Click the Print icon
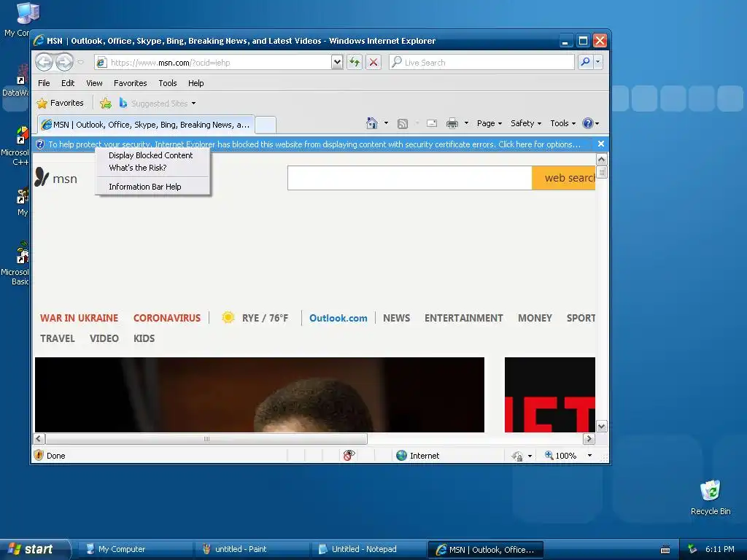This screenshot has width=747, height=560. pyautogui.click(x=452, y=123)
